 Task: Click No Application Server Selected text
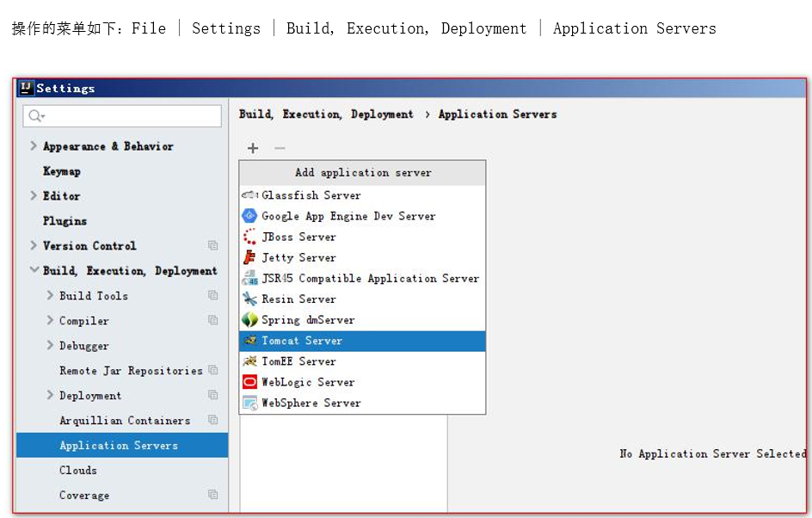pyautogui.click(x=713, y=453)
